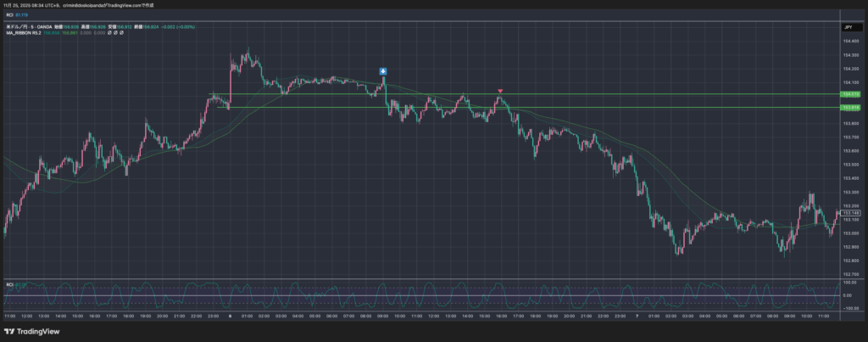The width and height of the screenshot is (868, 342).
Task: Open the JPY currency selector on price axis
Action: pos(847,28)
